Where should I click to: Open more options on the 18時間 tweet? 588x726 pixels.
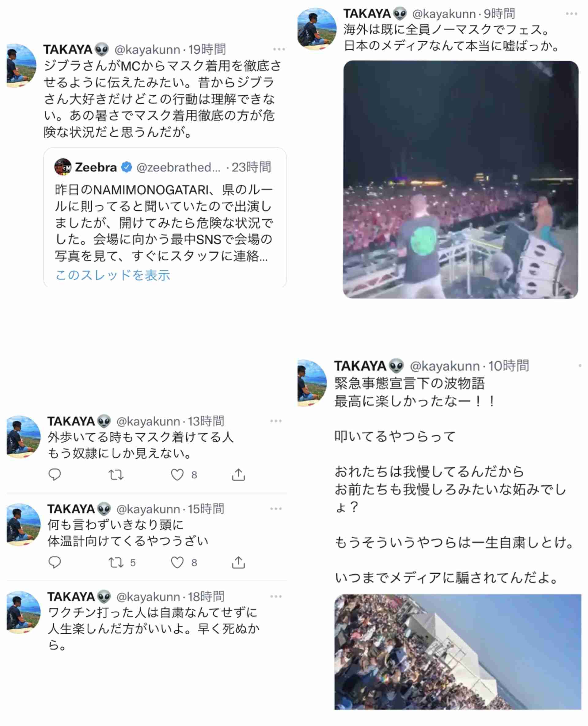click(x=276, y=597)
